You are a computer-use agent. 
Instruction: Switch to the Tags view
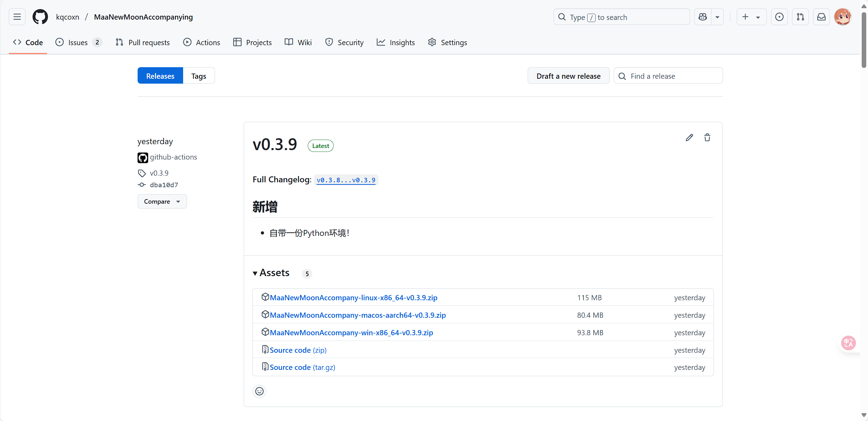199,76
